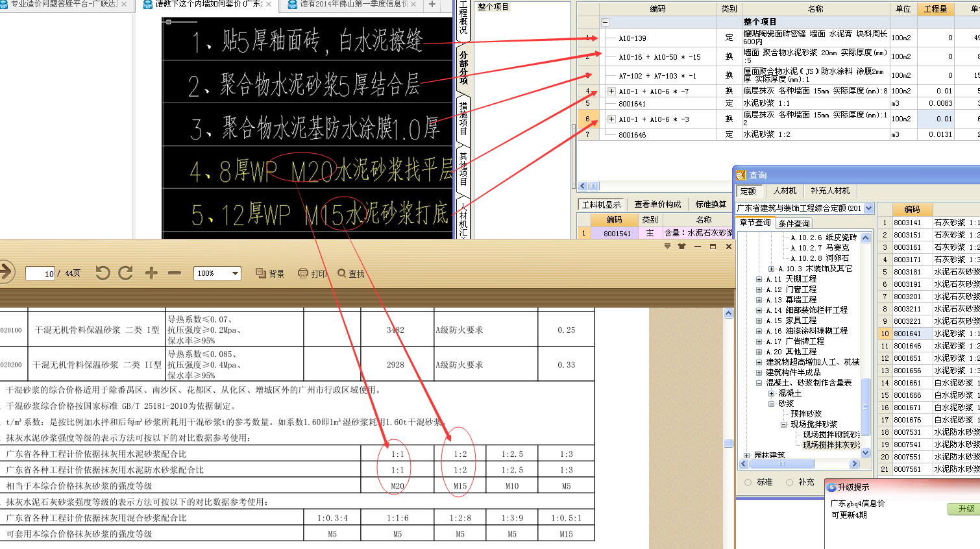
Task: Select tree item A.10.2.7 马赛克
Action: [x=820, y=248]
